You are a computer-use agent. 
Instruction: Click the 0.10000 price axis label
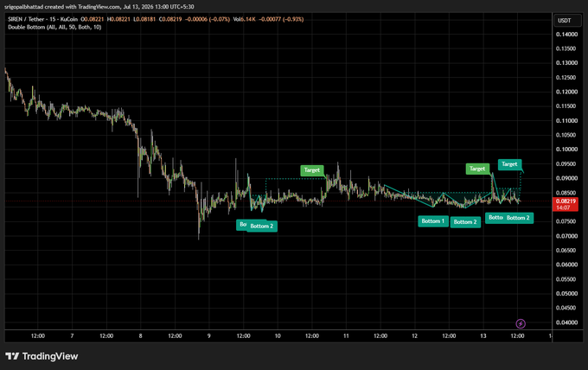point(566,150)
